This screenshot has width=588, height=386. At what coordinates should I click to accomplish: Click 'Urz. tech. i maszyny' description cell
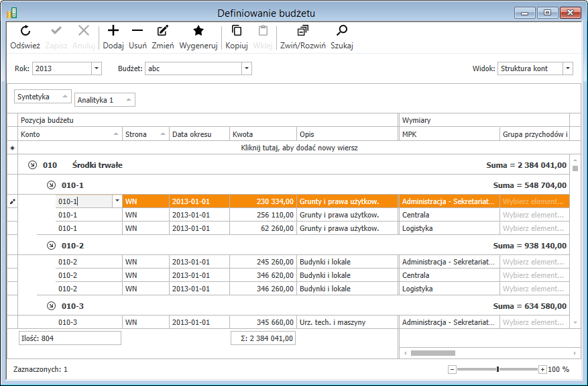point(347,322)
